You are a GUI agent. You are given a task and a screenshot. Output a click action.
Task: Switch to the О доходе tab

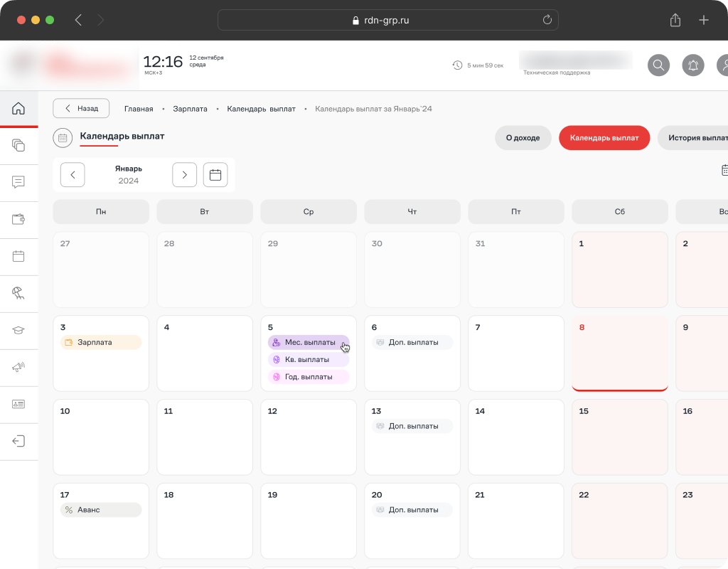point(523,138)
